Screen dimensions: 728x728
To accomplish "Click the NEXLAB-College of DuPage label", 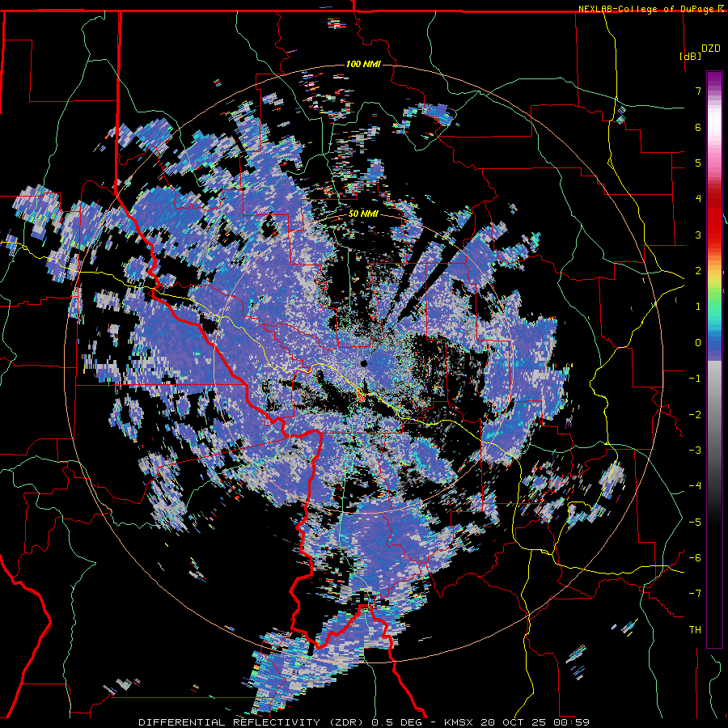I will [x=648, y=9].
